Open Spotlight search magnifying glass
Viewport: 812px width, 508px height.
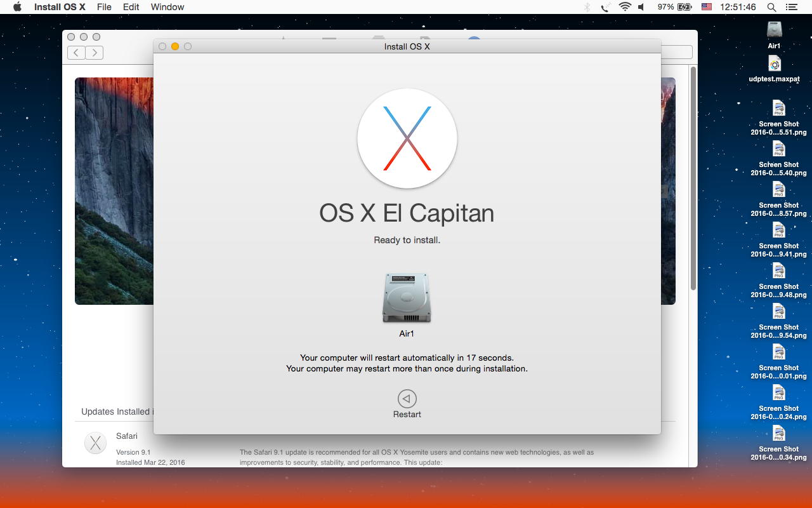[x=771, y=7]
